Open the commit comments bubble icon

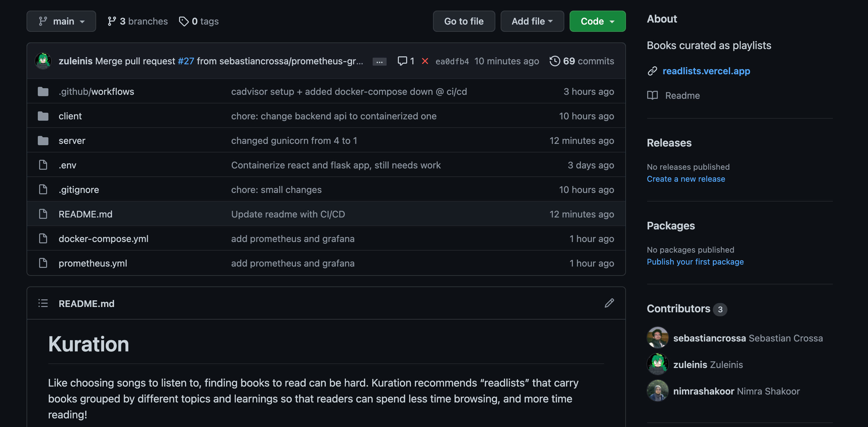tap(402, 61)
